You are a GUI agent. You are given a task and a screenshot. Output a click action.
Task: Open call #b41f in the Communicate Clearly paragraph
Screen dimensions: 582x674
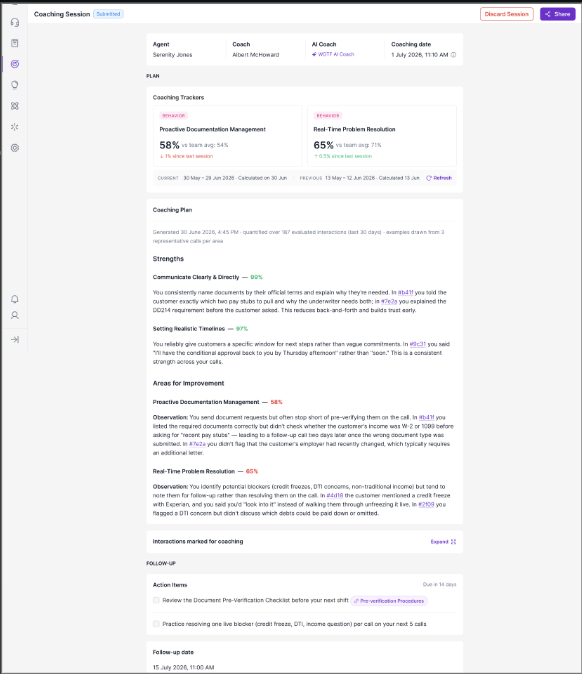point(405,292)
